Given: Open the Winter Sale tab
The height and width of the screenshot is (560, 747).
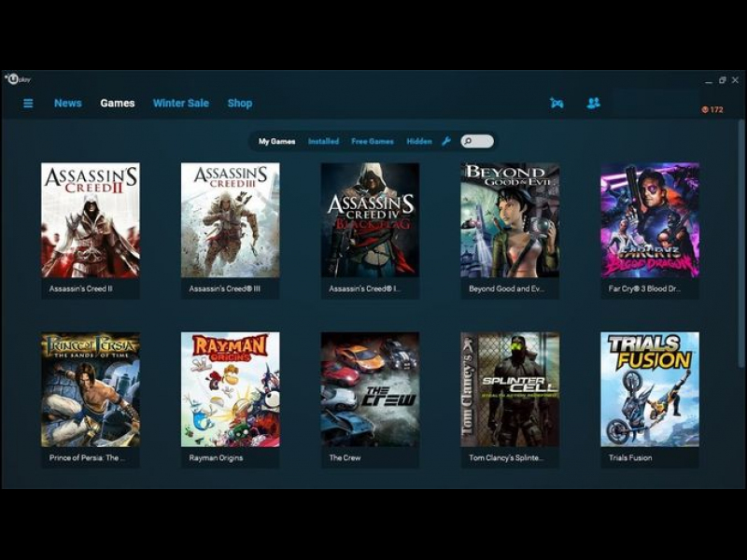Looking at the screenshot, I should tap(180, 104).
